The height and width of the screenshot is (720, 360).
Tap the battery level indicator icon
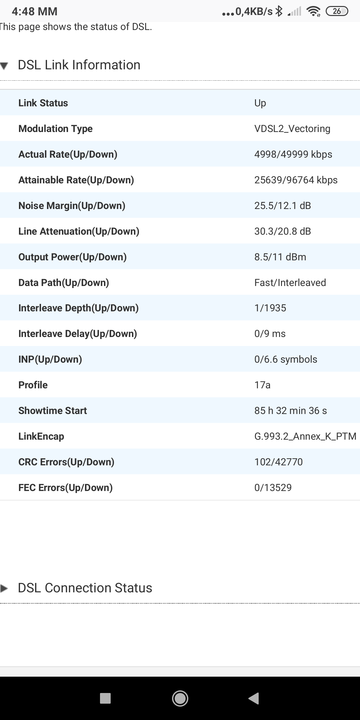(337, 11)
